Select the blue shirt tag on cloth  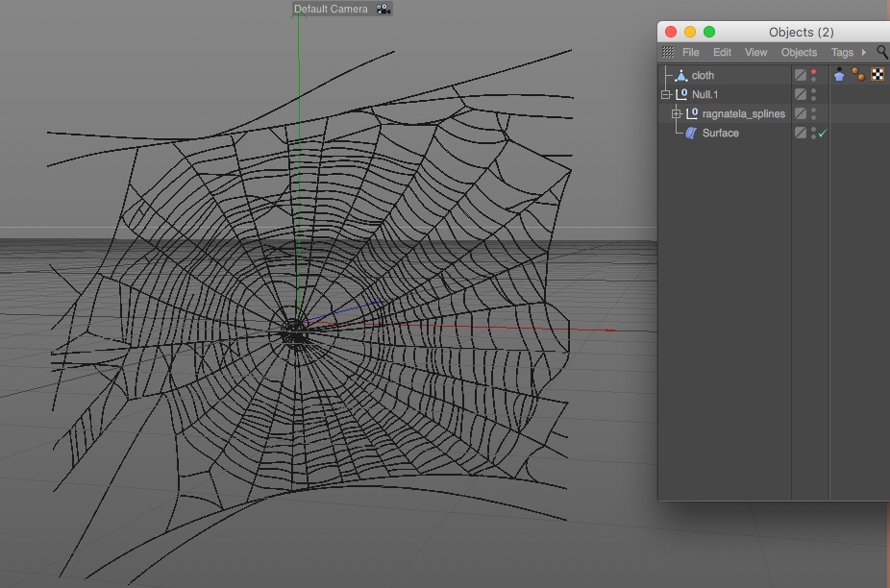click(x=839, y=75)
